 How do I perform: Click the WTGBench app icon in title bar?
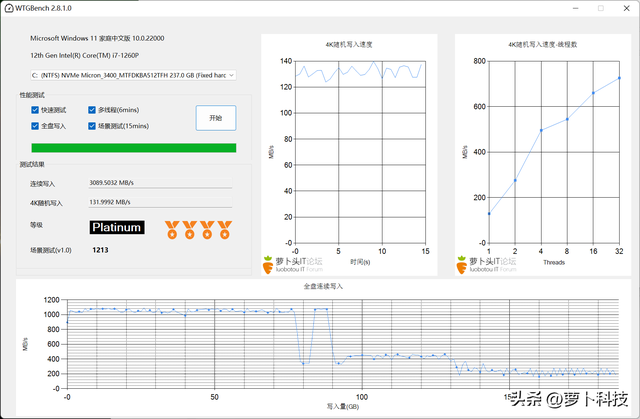click(9, 8)
